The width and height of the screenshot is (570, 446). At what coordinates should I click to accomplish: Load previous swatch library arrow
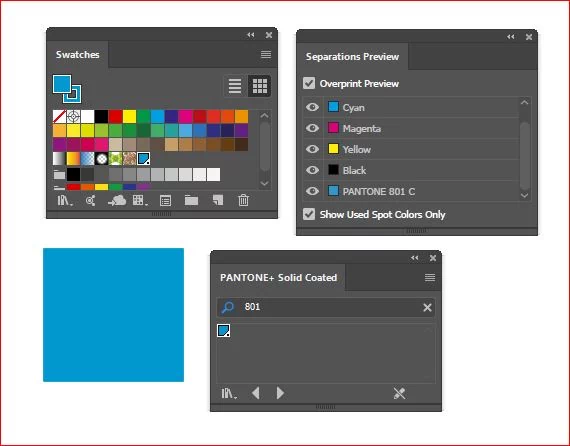[x=256, y=393]
